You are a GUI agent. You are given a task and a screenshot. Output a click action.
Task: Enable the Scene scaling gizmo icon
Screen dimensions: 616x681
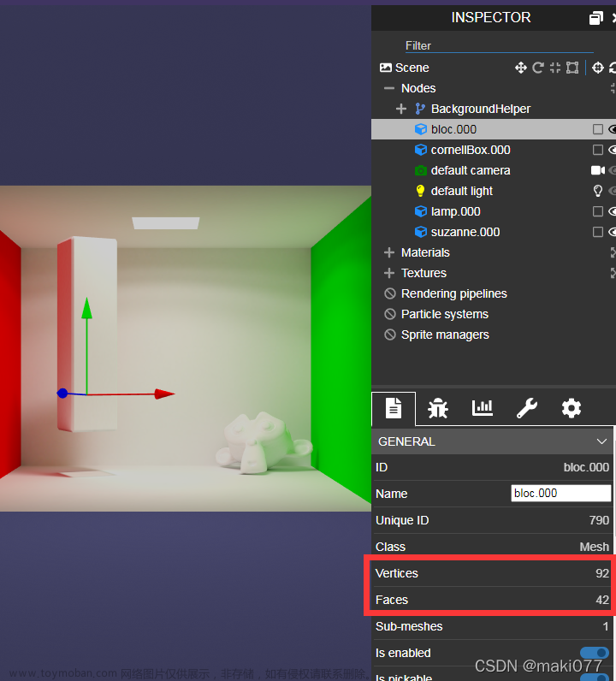tap(555, 68)
